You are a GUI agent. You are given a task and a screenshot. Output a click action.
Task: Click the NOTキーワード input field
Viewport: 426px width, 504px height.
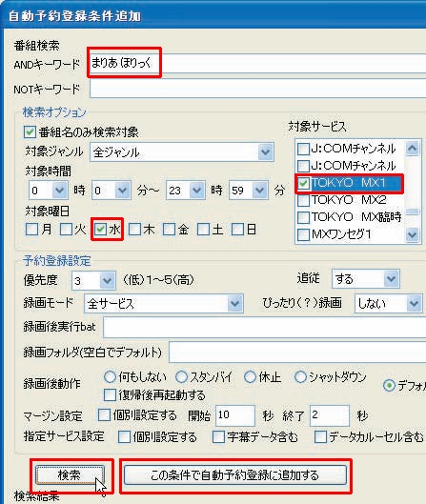pos(258,88)
